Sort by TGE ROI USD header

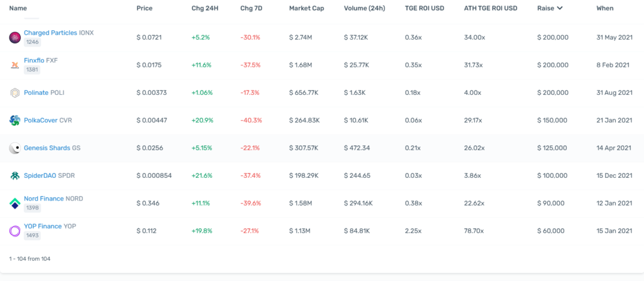[x=425, y=8]
